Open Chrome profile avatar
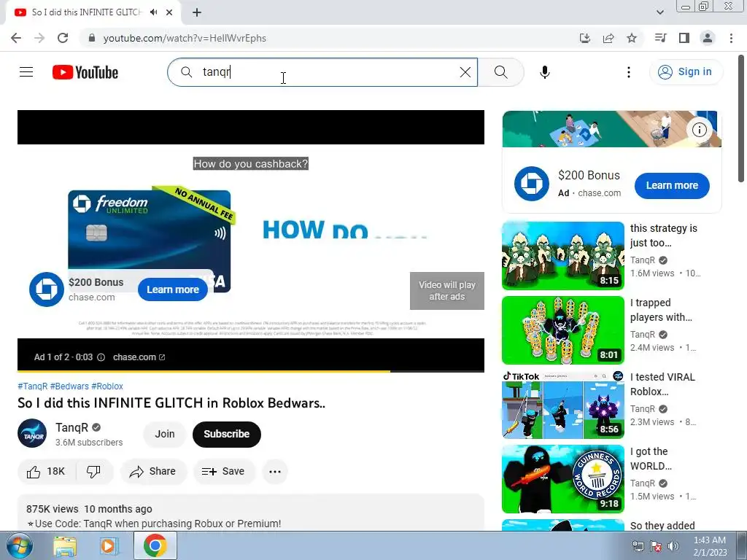This screenshot has width=747, height=560. (x=708, y=38)
